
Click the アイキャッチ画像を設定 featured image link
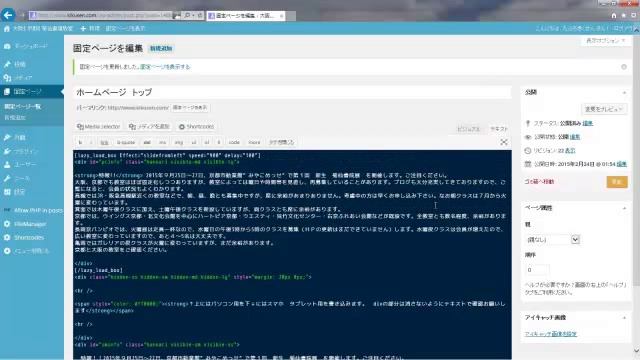tap(550, 334)
